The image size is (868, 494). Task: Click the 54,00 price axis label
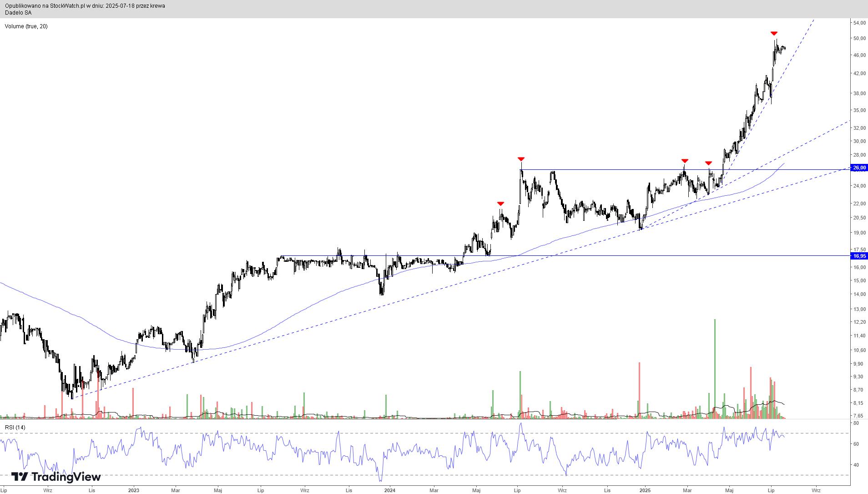pyautogui.click(x=859, y=23)
